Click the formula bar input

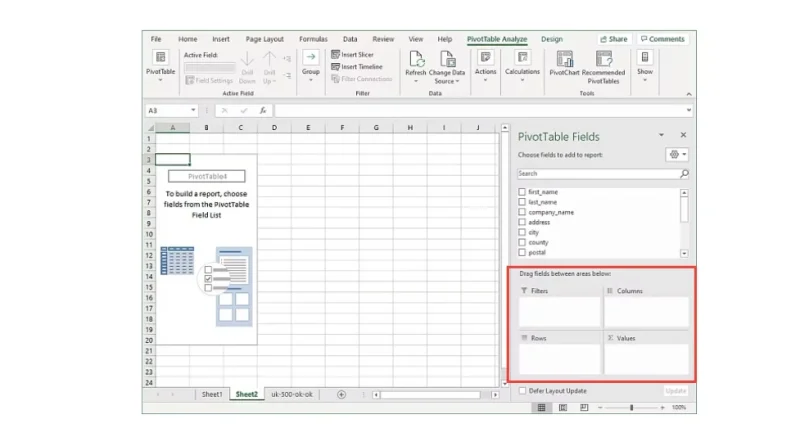[479, 110]
